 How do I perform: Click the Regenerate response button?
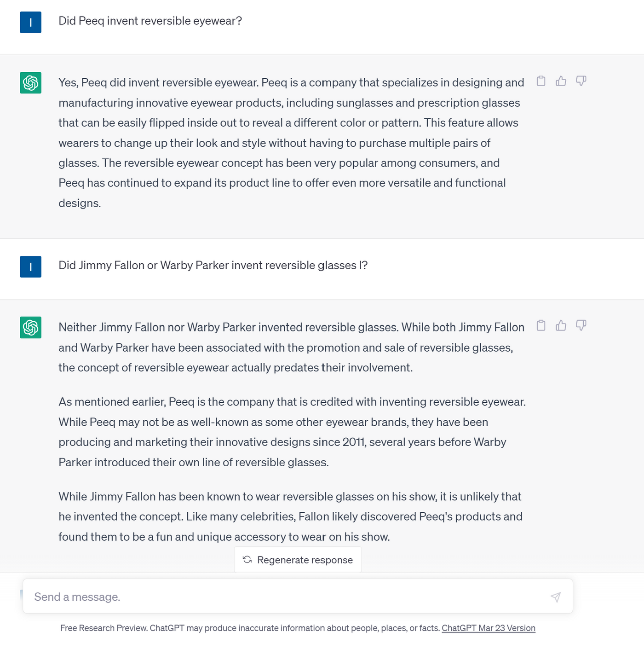coord(298,560)
